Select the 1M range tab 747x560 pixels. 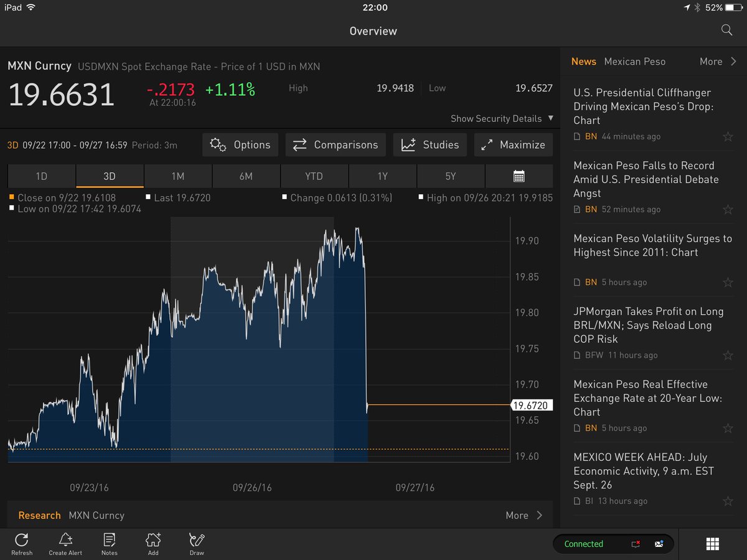click(177, 176)
